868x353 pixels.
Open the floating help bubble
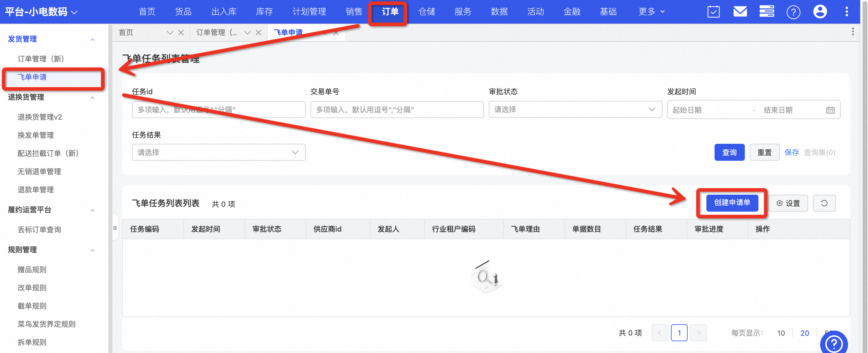(x=833, y=343)
